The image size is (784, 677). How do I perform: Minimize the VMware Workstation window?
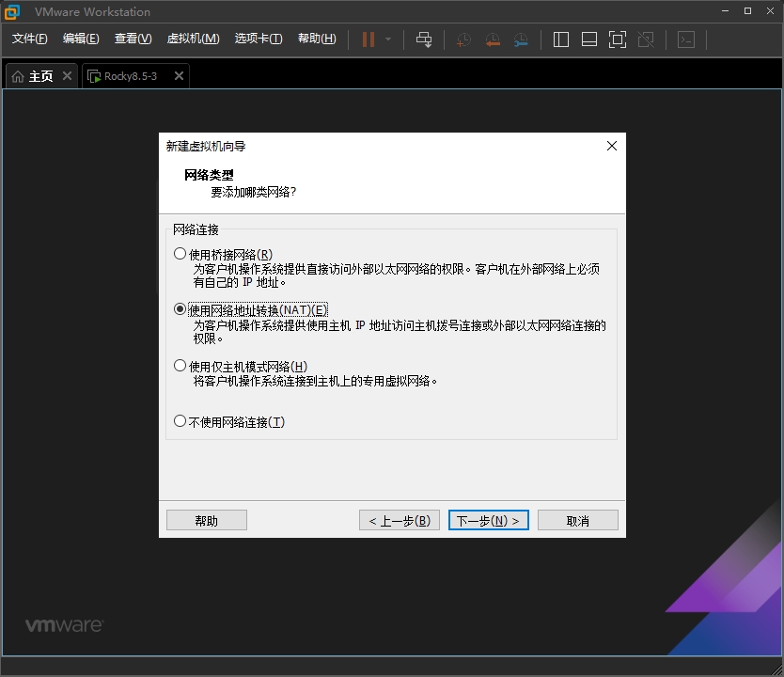coord(725,11)
